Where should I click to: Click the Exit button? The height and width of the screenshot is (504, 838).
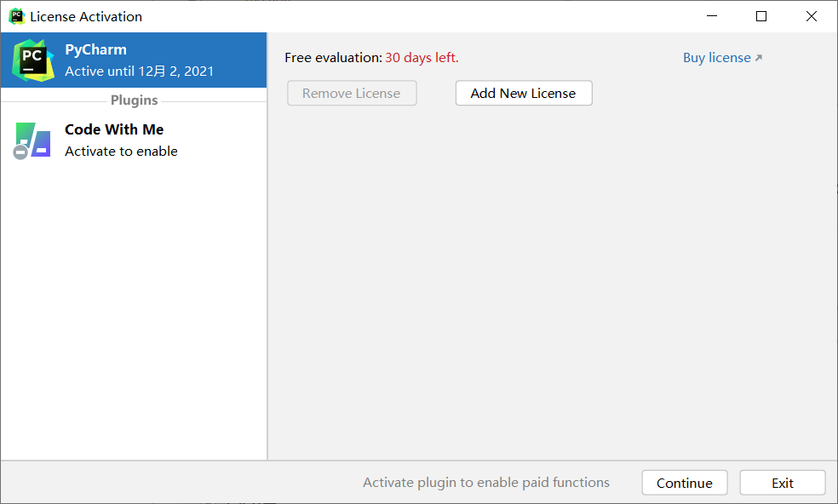tap(783, 483)
